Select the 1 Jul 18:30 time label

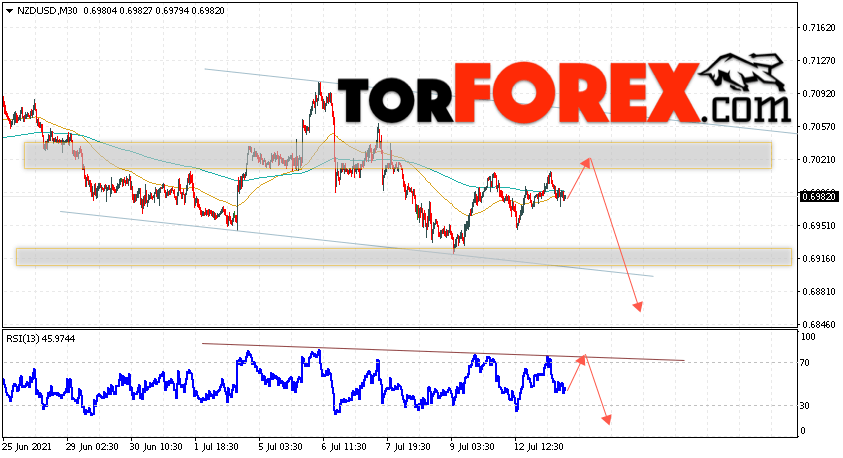coord(217,447)
